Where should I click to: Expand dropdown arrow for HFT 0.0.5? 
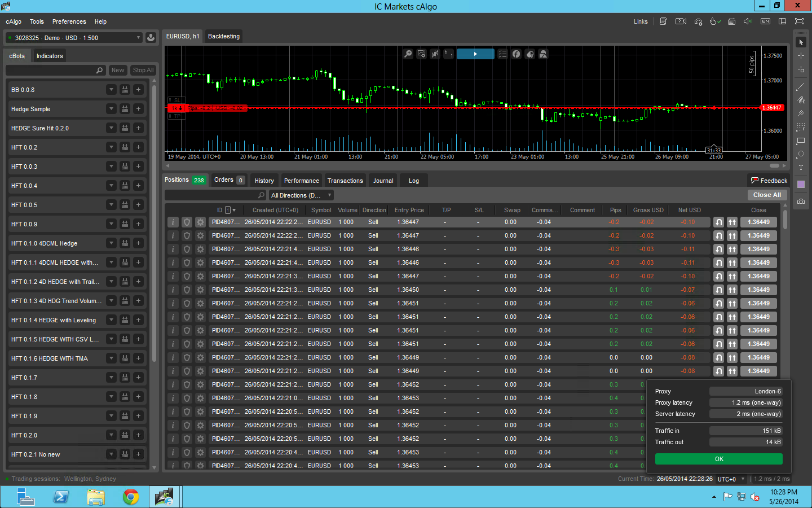(x=111, y=205)
